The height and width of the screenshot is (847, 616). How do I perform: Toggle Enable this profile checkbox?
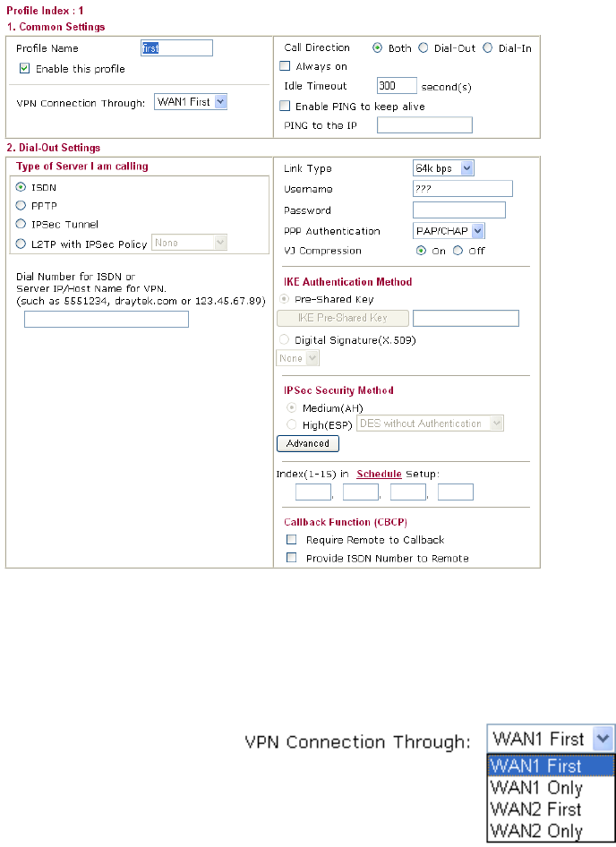click(x=24, y=69)
